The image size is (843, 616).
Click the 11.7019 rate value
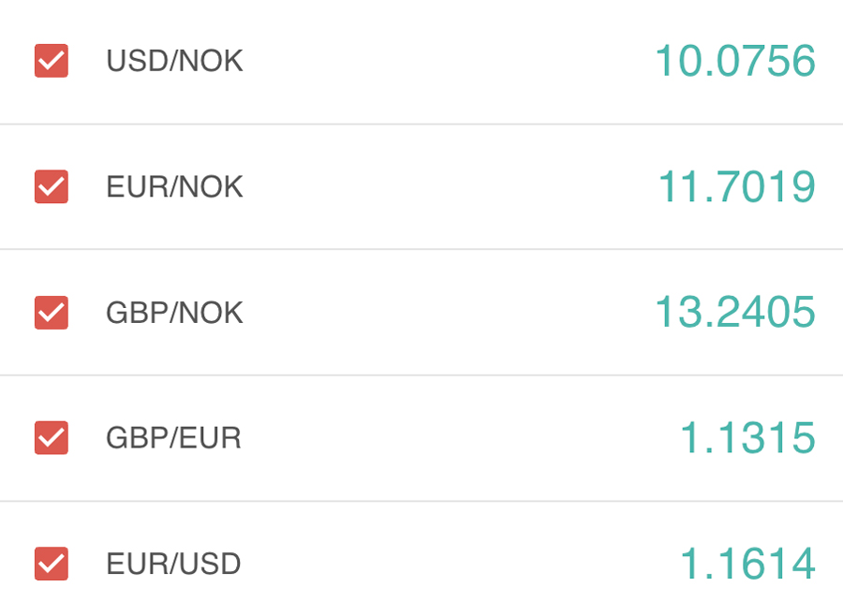736,186
